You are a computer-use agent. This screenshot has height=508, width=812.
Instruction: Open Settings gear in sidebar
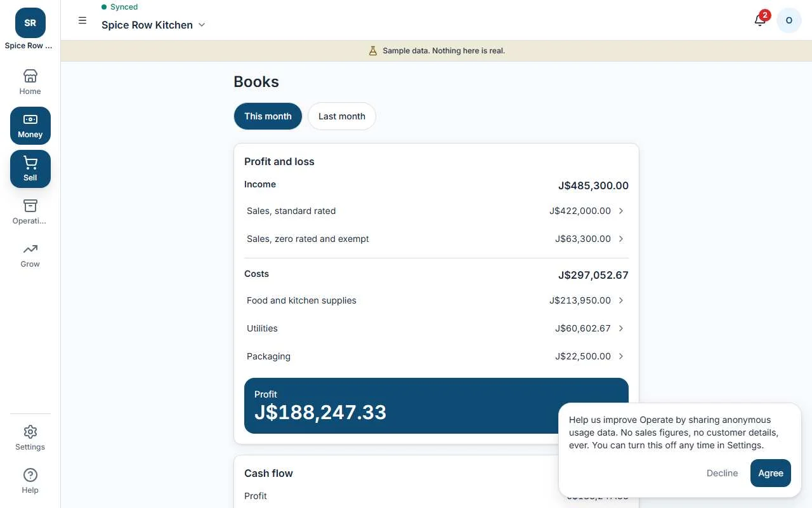pos(30,438)
